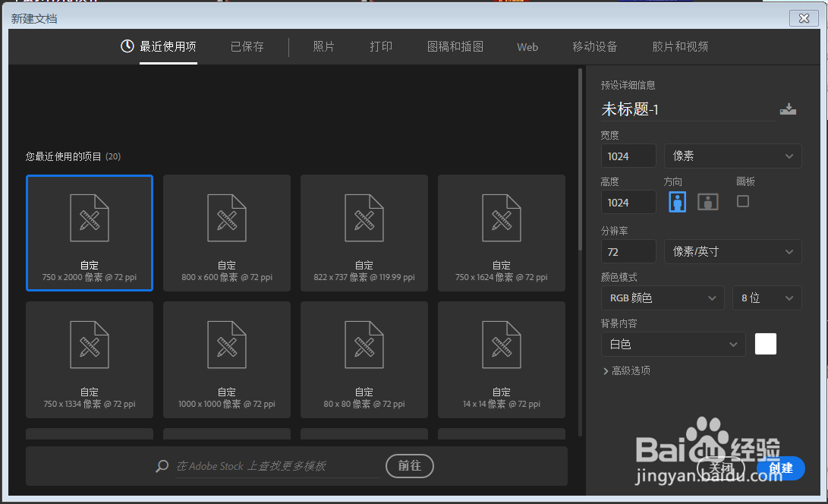
Task: Click the document icon in the 750 x 1334 preset
Action: [x=90, y=345]
